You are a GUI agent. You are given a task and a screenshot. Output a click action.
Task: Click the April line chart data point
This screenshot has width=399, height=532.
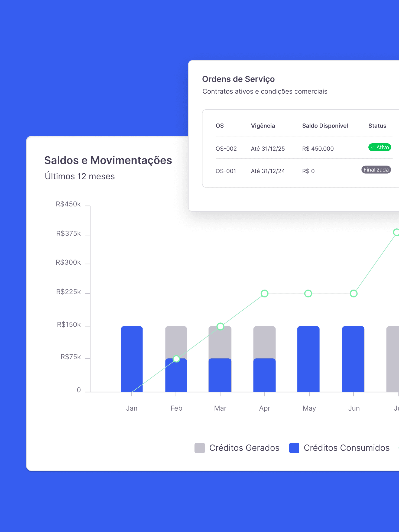pyautogui.click(x=265, y=294)
